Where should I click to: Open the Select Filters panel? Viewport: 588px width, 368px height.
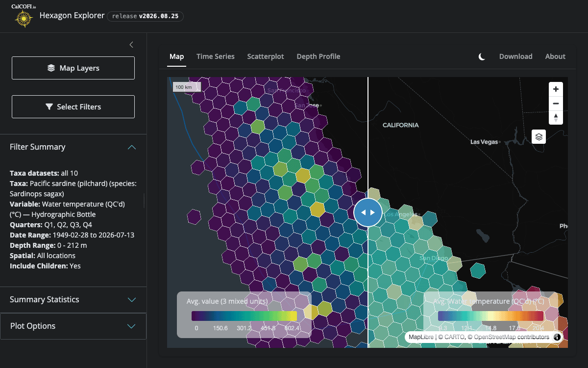[73, 106]
